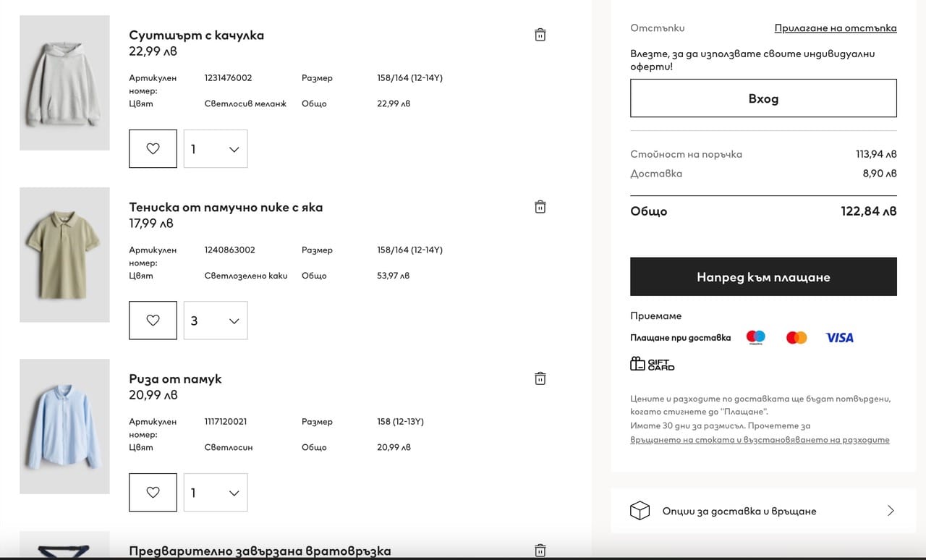Proceed with Напред към плащане button
Screen dimensions: 926x560
(x=763, y=277)
